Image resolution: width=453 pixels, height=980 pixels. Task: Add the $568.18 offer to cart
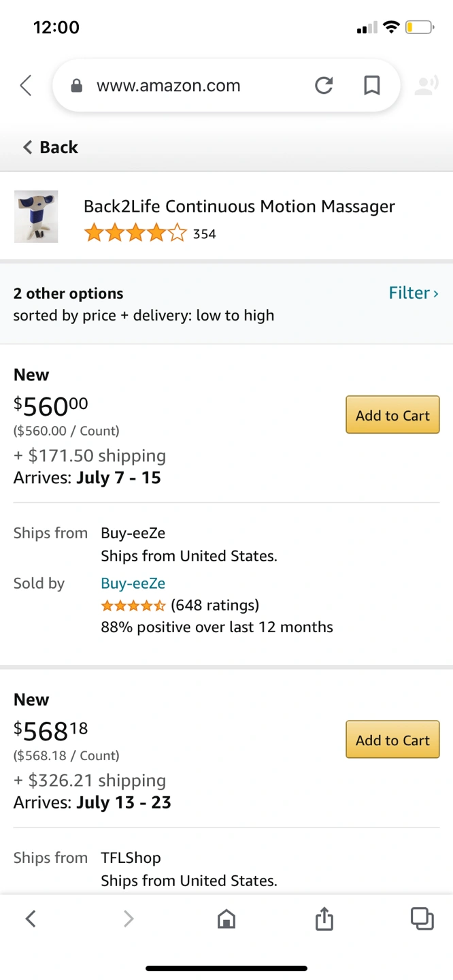[392, 740]
